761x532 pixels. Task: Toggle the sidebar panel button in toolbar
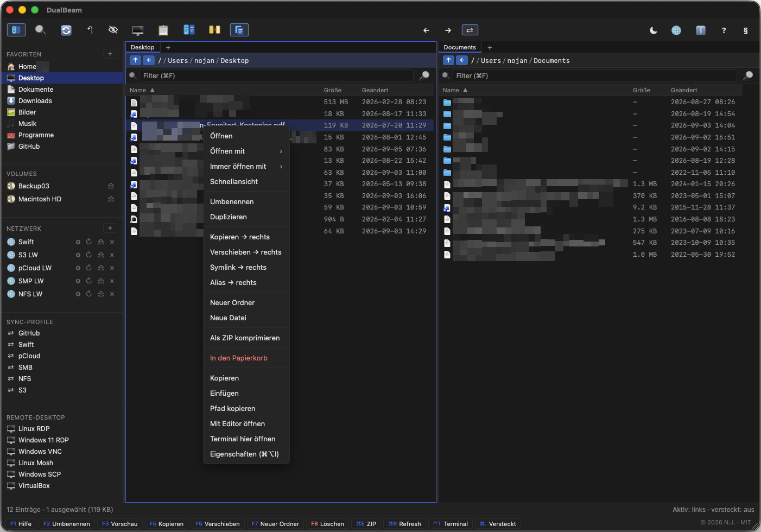(x=16, y=30)
